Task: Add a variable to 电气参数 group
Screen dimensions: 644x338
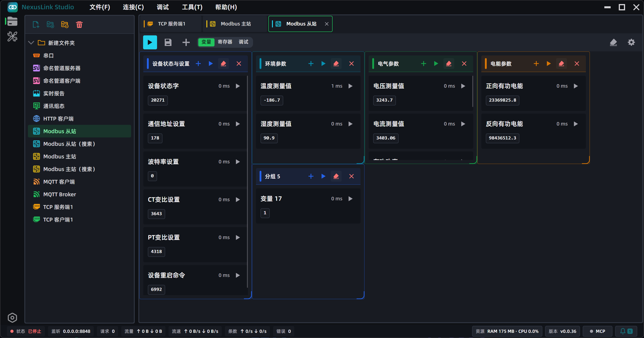Action: tap(423, 64)
